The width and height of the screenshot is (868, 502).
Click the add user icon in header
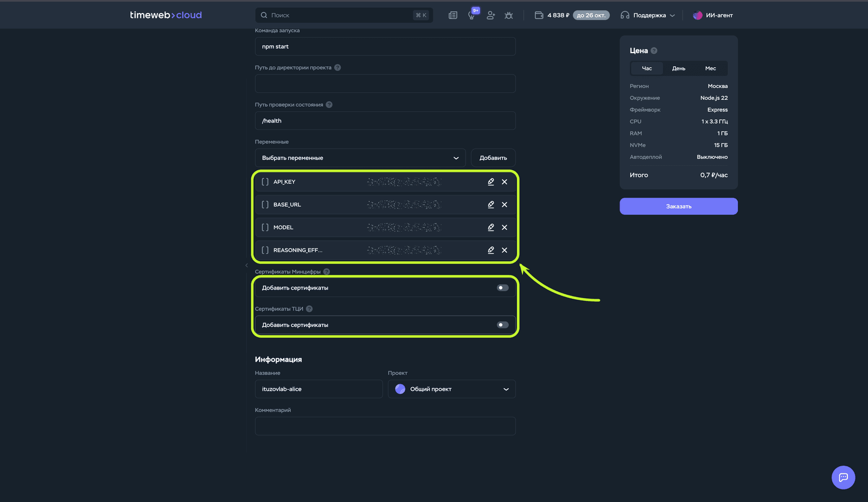pyautogui.click(x=490, y=15)
